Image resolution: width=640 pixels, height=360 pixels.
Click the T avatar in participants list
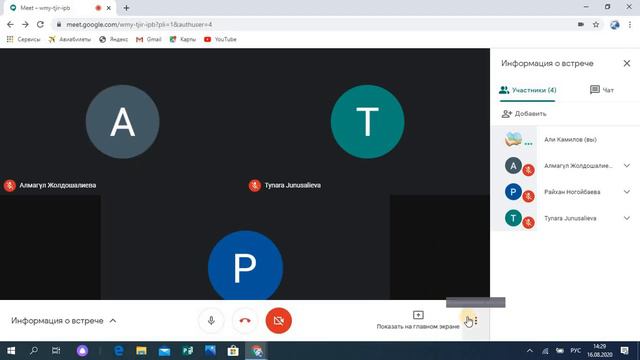513,218
